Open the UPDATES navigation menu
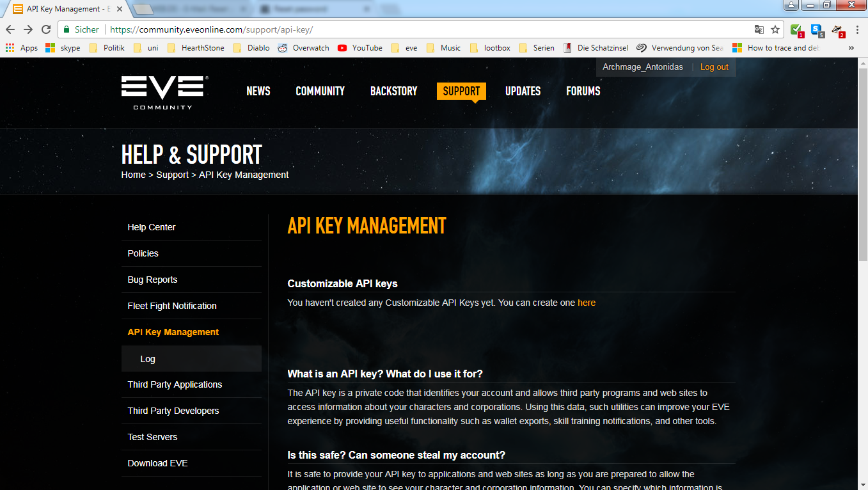 click(523, 91)
